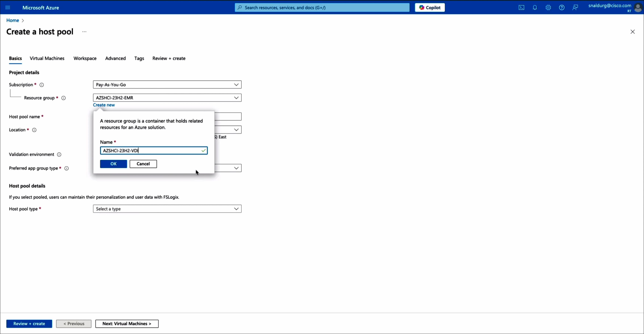Select the Tags tab
This screenshot has height=334, width=644.
(139, 58)
